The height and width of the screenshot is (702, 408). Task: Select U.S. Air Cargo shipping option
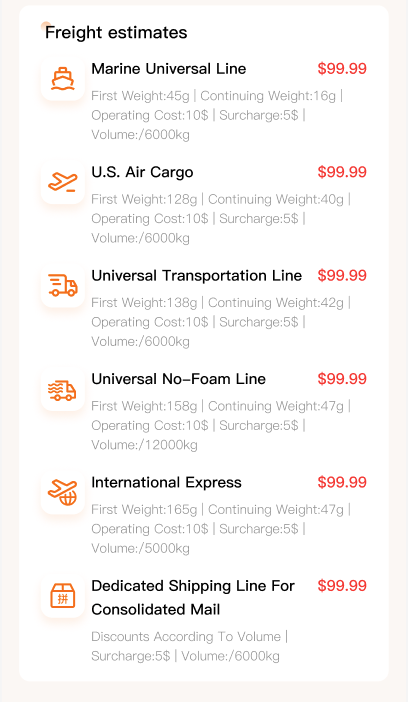point(142,172)
